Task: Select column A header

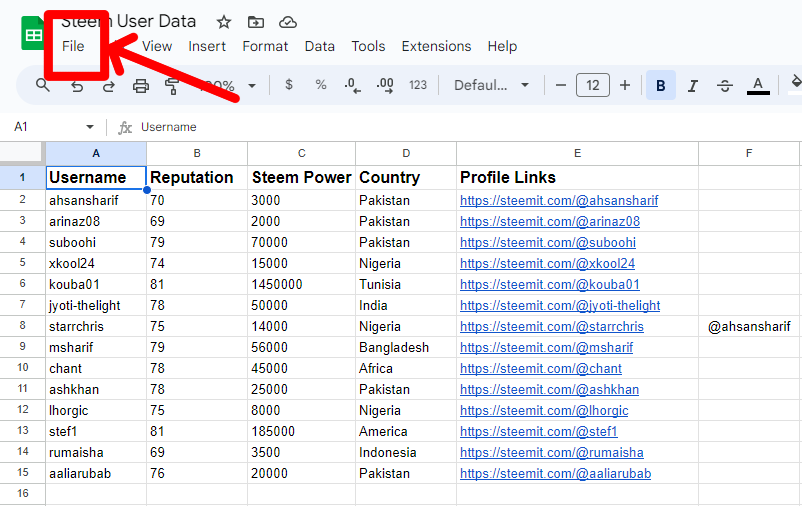Action: click(96, 153)
